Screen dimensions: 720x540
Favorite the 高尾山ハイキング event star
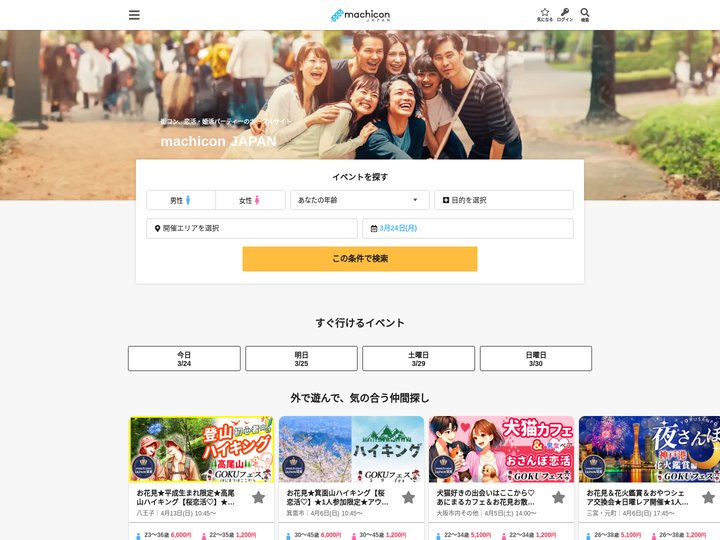pos(259,497)
